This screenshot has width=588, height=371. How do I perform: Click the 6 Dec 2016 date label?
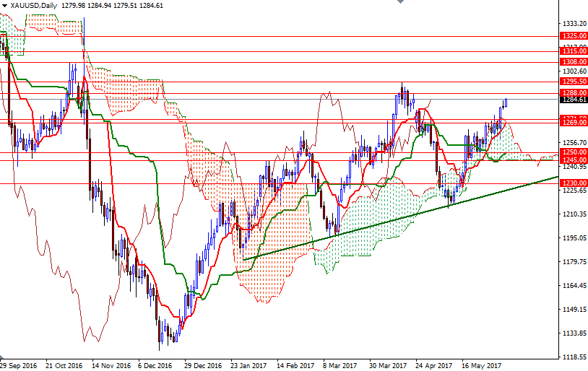(154, 365)
